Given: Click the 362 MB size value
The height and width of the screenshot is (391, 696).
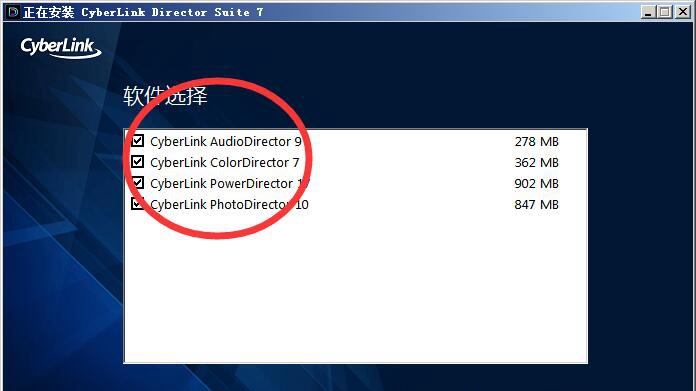Looking at the screenshot, I should [x=536, y=162].
